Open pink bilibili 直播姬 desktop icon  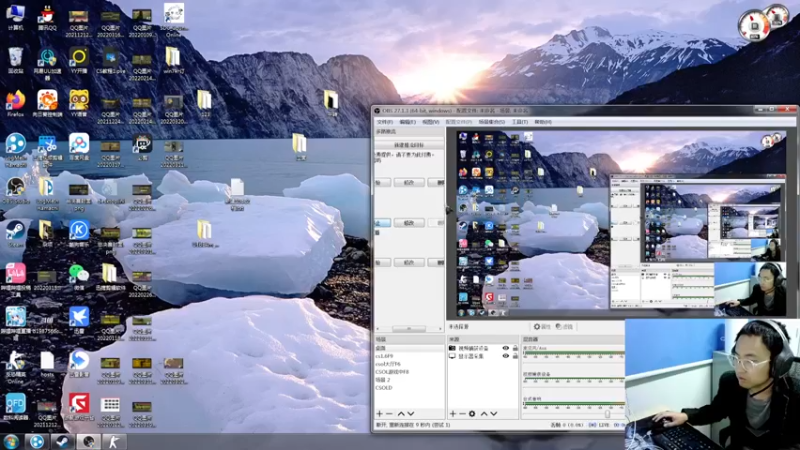coord(16,280)
